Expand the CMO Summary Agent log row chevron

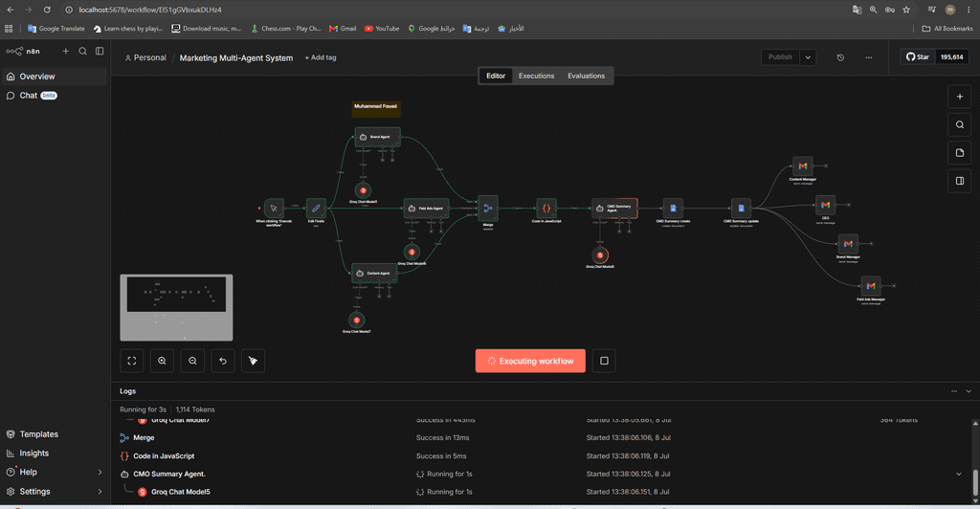pyautogui.click(x=959, y=474)
